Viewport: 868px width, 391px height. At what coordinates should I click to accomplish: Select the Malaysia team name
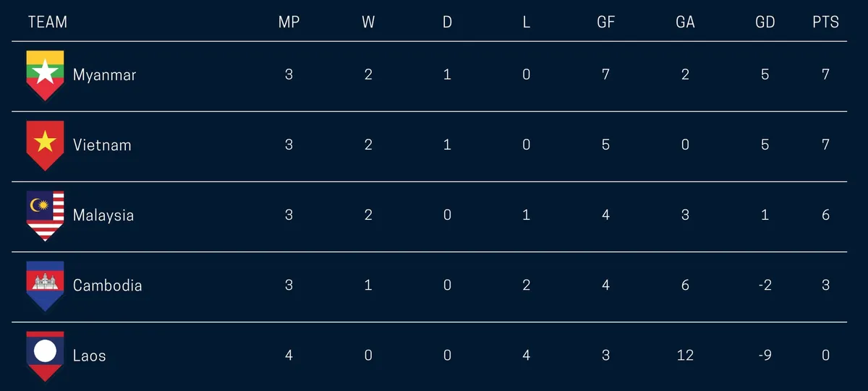coord(103,215)
